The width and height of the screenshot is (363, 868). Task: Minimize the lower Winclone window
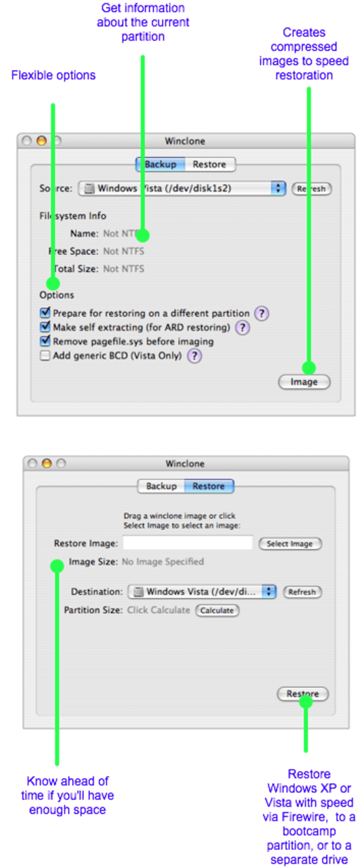[47, 463]
